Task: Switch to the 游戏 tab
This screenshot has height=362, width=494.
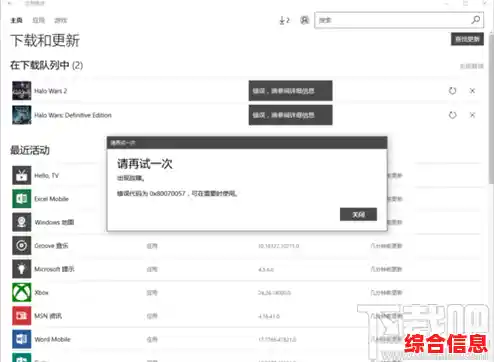Action: (x=61, y=21)
